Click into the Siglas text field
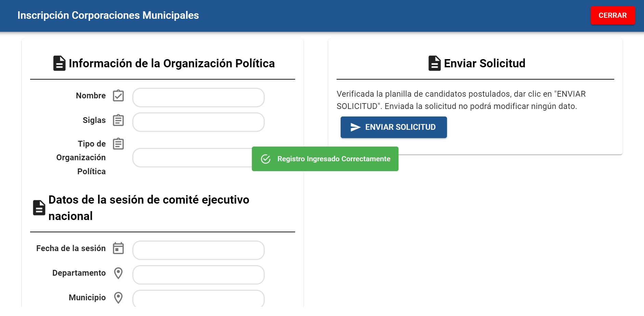Image resolution: width=644 pixels, height=316 pixels. [198, 122]
